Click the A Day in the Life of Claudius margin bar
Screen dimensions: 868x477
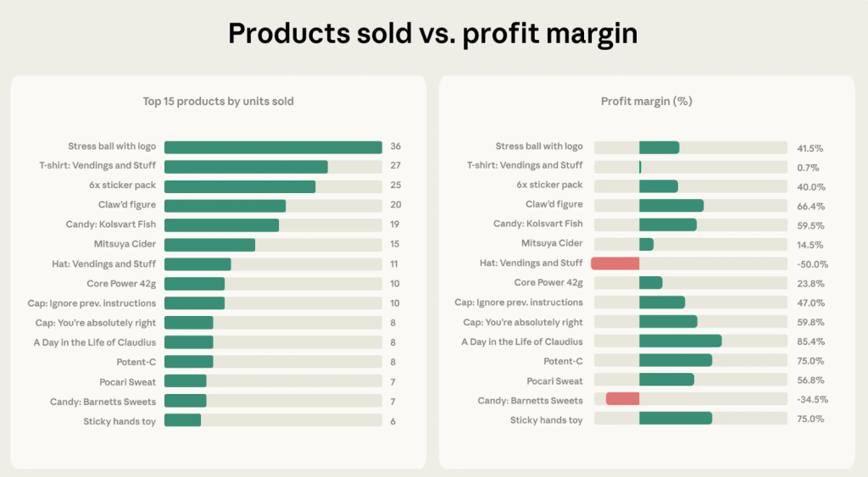click(x=680, y=341)
